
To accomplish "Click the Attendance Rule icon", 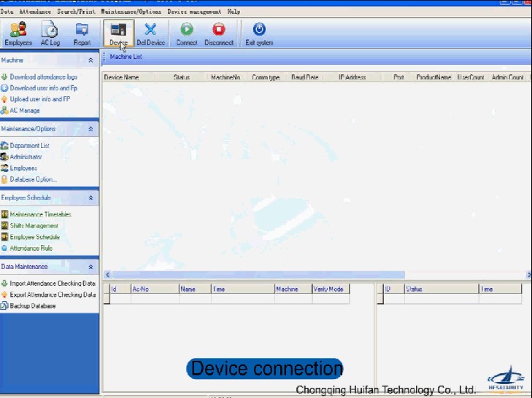I will tap(4, 248).
